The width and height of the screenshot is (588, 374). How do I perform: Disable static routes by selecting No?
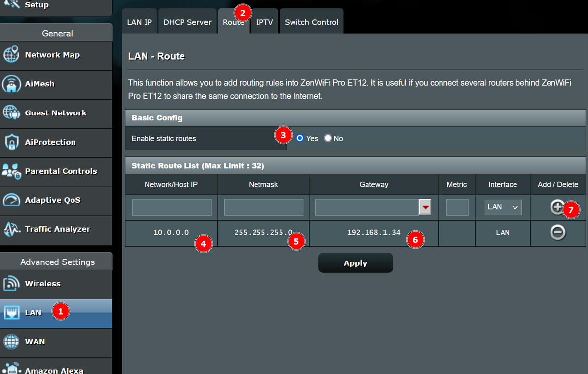[328, 138]
